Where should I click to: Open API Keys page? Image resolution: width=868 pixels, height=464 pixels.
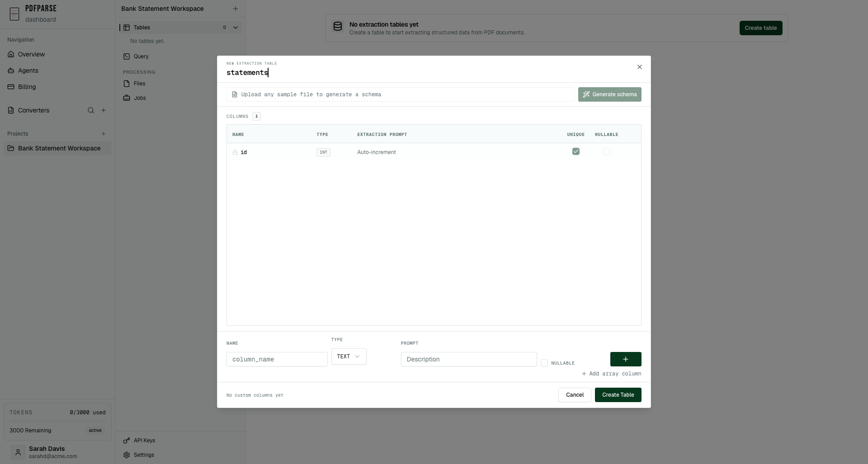[180, 441]
